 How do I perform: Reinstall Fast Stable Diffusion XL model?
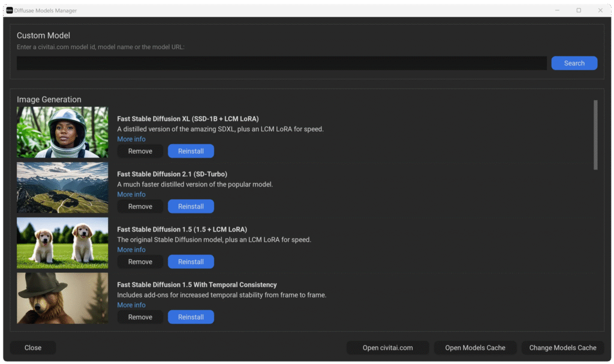(191, 151)
